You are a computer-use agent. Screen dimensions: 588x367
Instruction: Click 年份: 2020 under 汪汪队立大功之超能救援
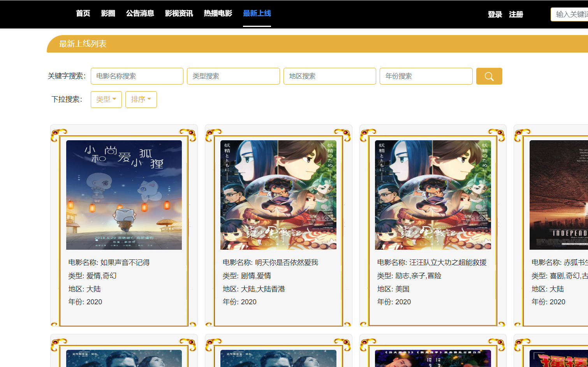(394, 302)
